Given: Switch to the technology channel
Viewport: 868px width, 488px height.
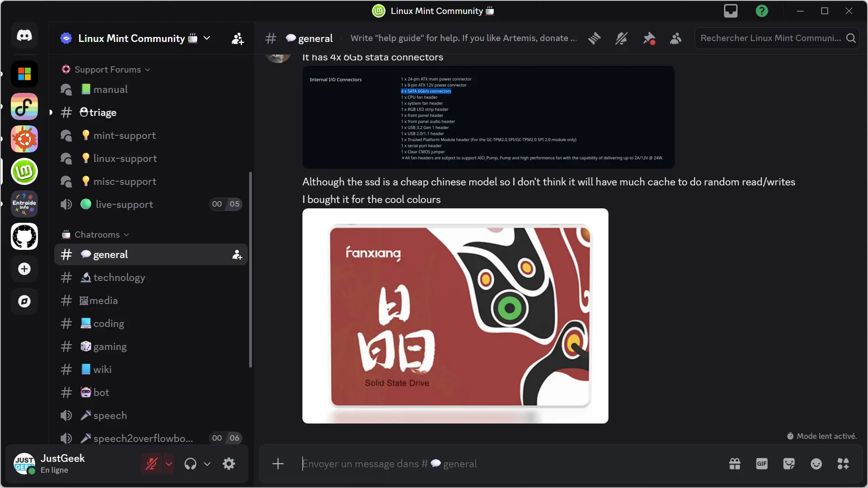Looking at the screenshot, I should [x=119, y=277].
